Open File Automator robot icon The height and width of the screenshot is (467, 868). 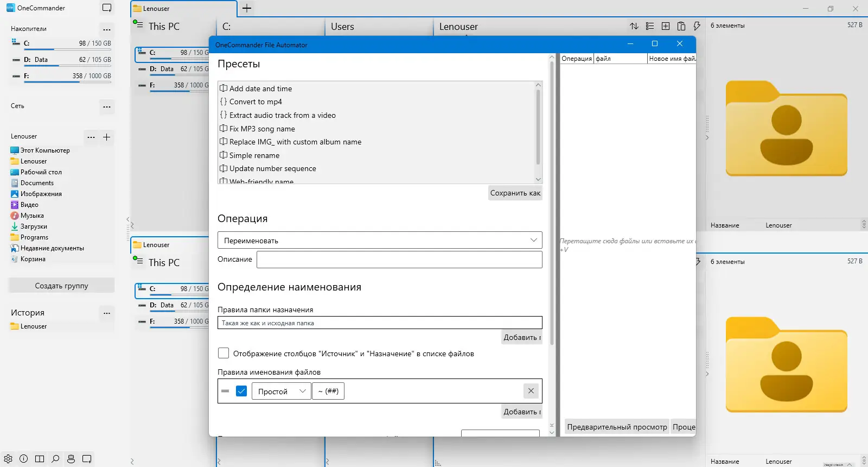71,459
